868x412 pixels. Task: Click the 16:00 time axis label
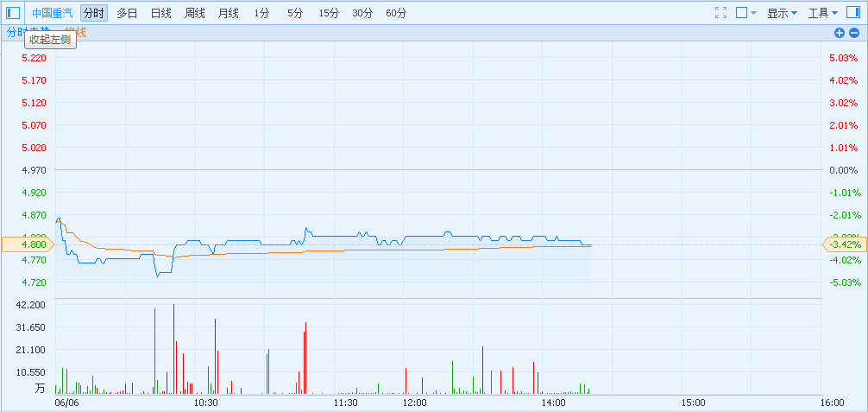tap(832, 402)
